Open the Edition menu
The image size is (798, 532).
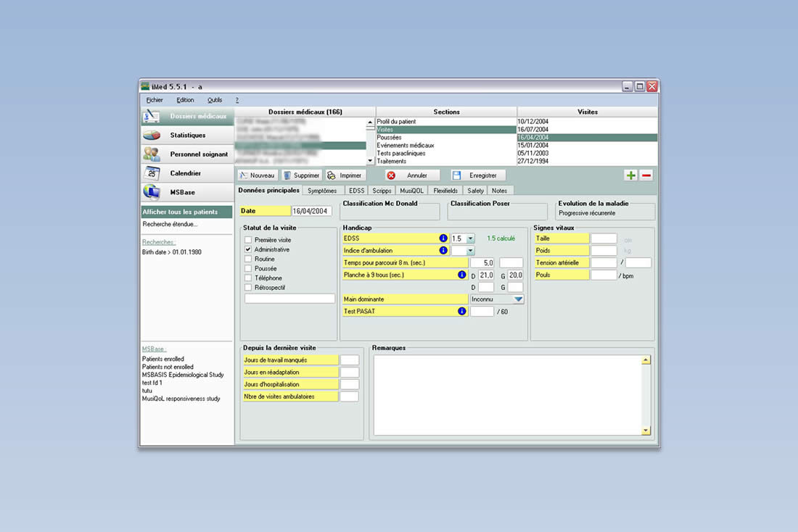coord(185,100)
